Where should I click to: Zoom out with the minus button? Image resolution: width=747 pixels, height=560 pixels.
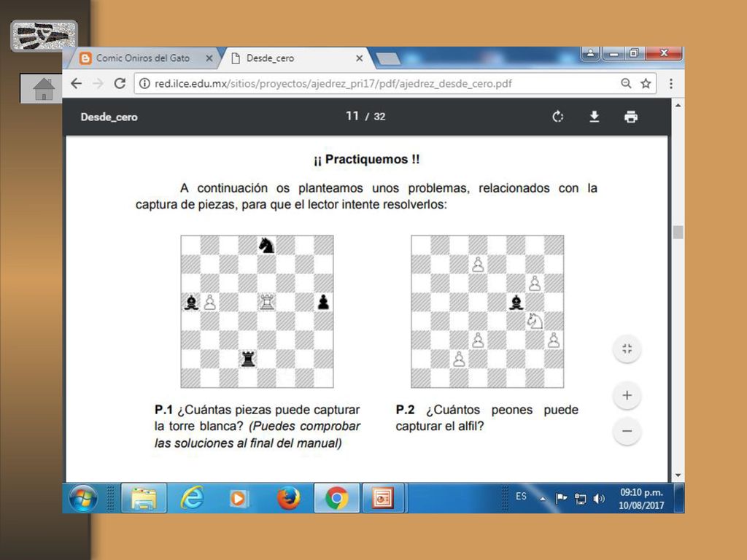pos(627,431)
